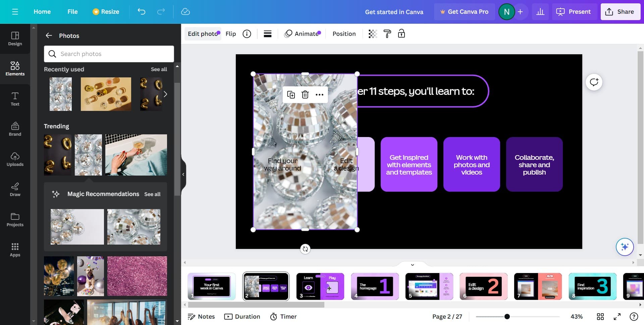Click the zoom slider handle

tap(507, 317)
